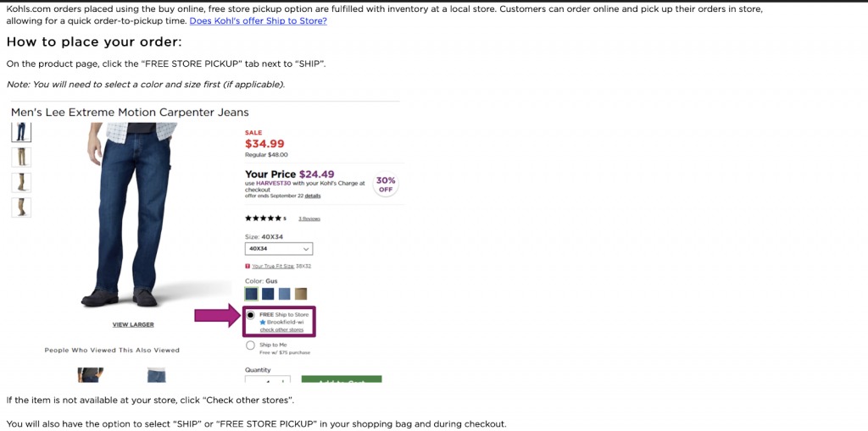Viewport: 868px width, 431px height.
Task: Open the 3 Reviews link
Action: [x=309, y=218]
